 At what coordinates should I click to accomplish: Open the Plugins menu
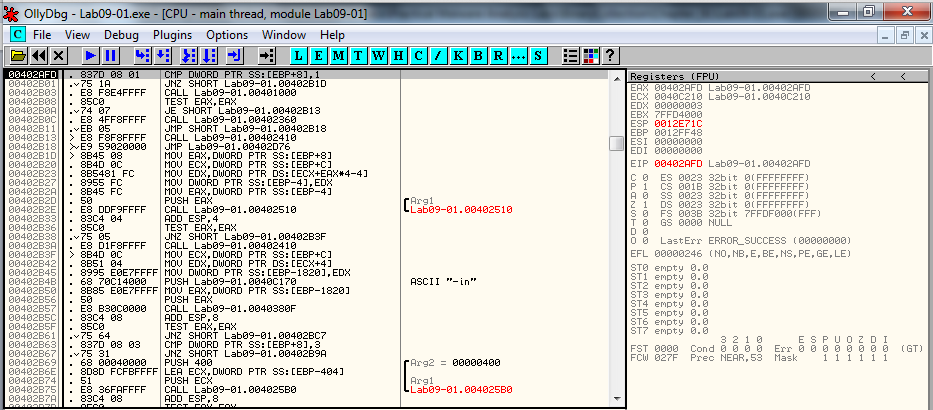[x=173, y=35]
